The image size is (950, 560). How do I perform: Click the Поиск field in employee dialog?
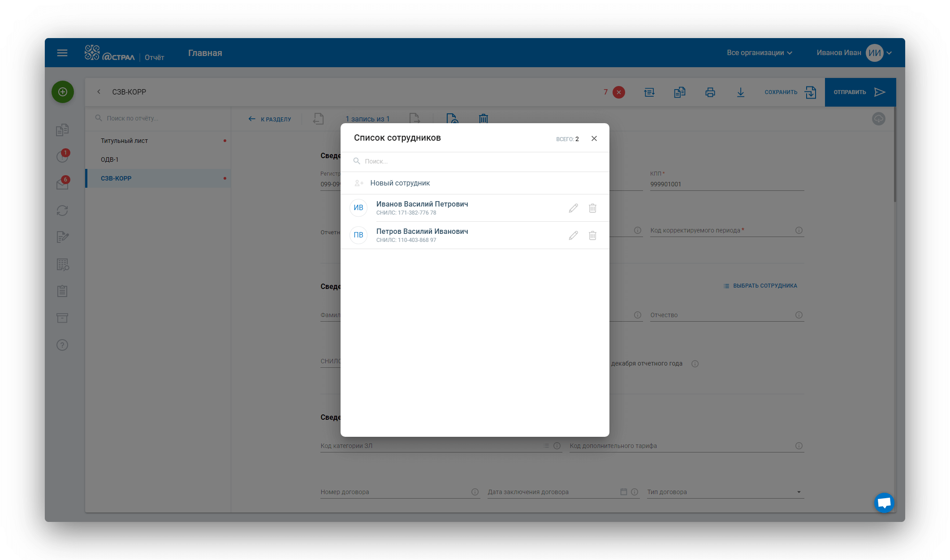point(475,161)
